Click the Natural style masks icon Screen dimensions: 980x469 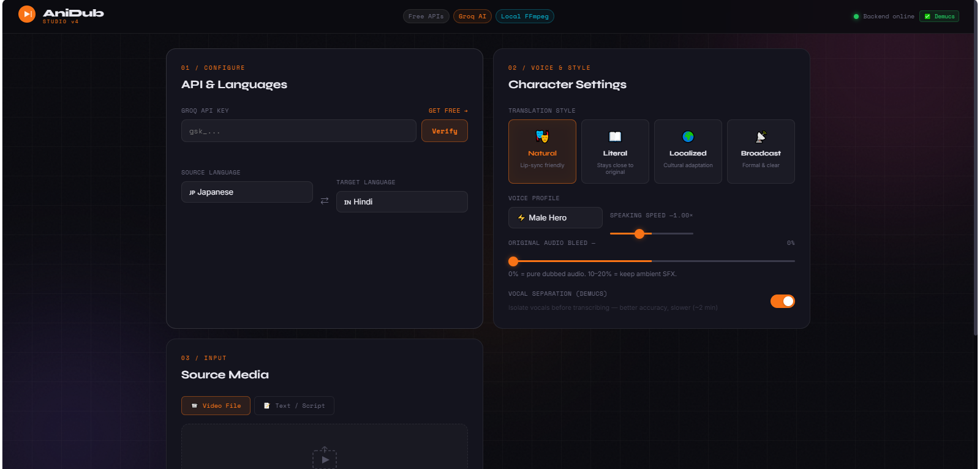(542, 137)
